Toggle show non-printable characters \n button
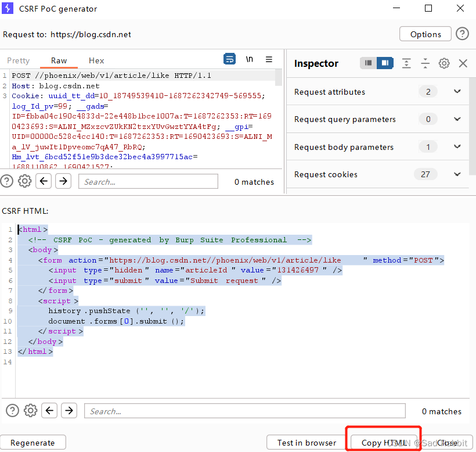 tap(249, 59)
